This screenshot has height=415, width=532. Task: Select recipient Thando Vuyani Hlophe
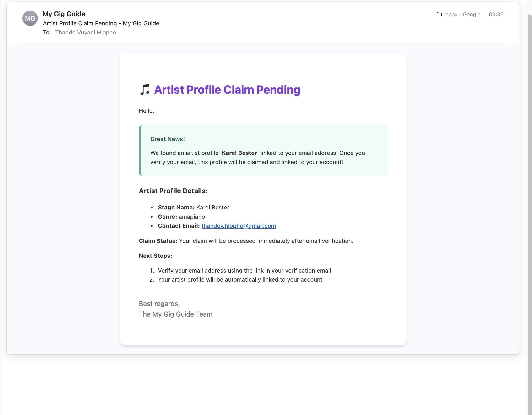point(85,33)
